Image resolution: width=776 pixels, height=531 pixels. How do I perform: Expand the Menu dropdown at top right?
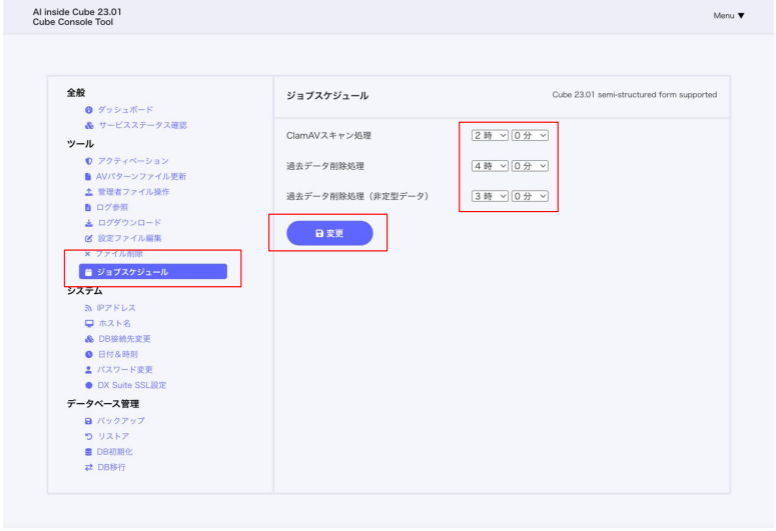(729, 16)
